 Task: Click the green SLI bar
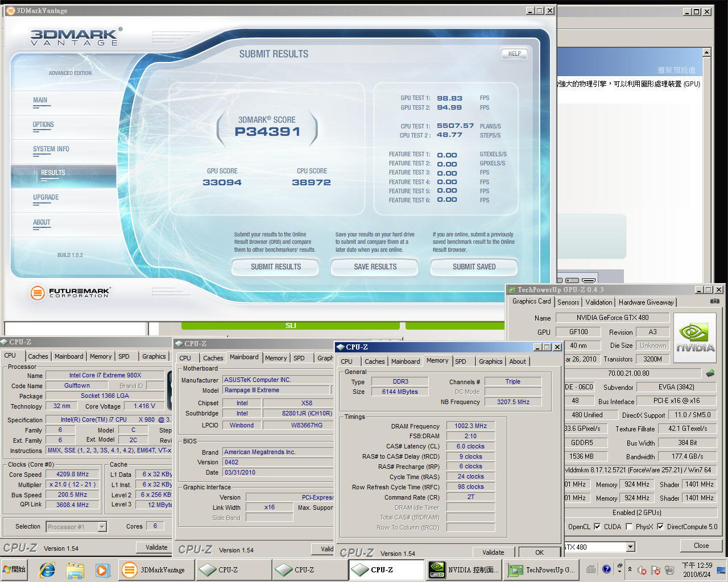click(x=291, y=325)
